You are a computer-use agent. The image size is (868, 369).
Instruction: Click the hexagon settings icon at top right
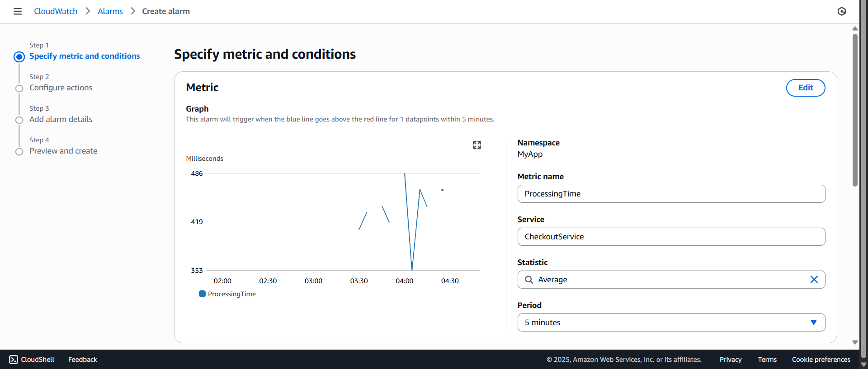(x=841, y=11)
